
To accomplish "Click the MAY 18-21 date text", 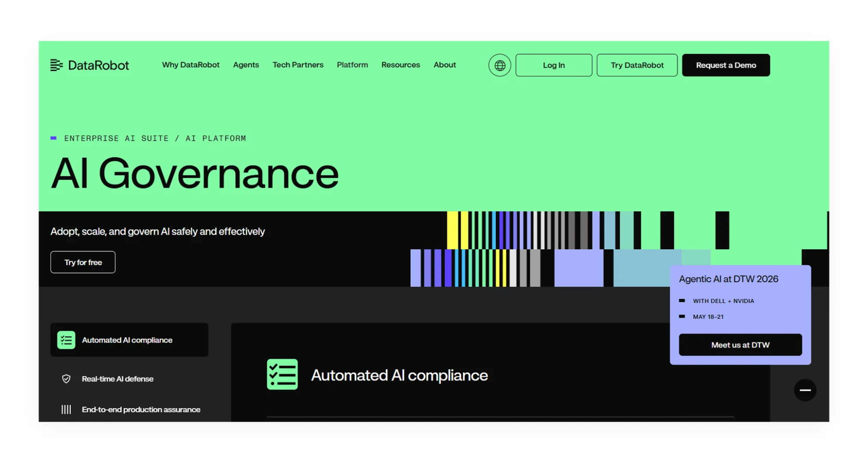I will (708, 317).
